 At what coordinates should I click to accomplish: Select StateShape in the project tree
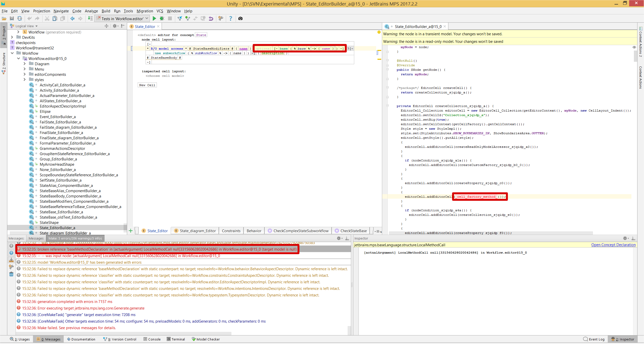pos(49,222)
